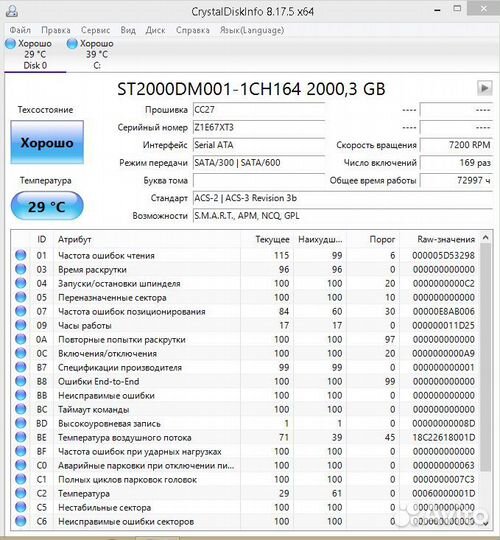
Task: Click status icon for attribute 01 Частота ошибок чтения
Action: 21,255
